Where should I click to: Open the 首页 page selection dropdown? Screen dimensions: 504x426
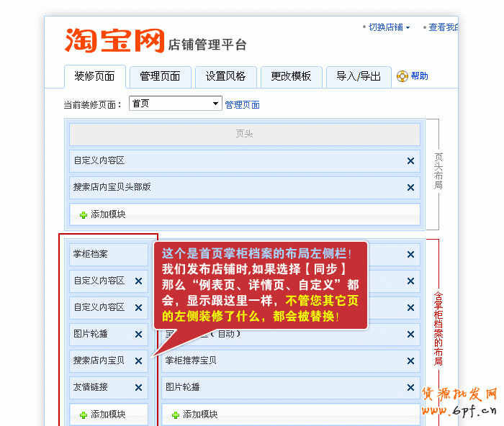click(x=175, y=104)
